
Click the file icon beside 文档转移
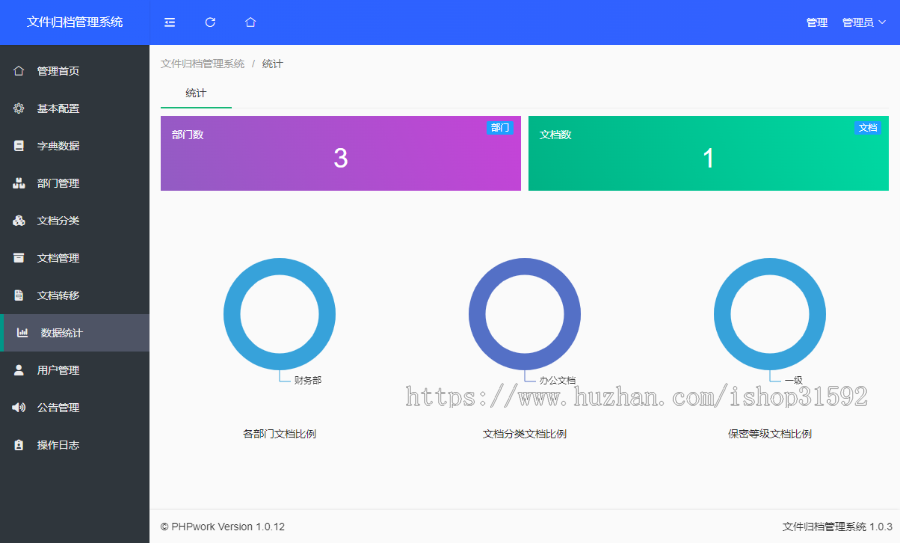(x=18, y=295)
